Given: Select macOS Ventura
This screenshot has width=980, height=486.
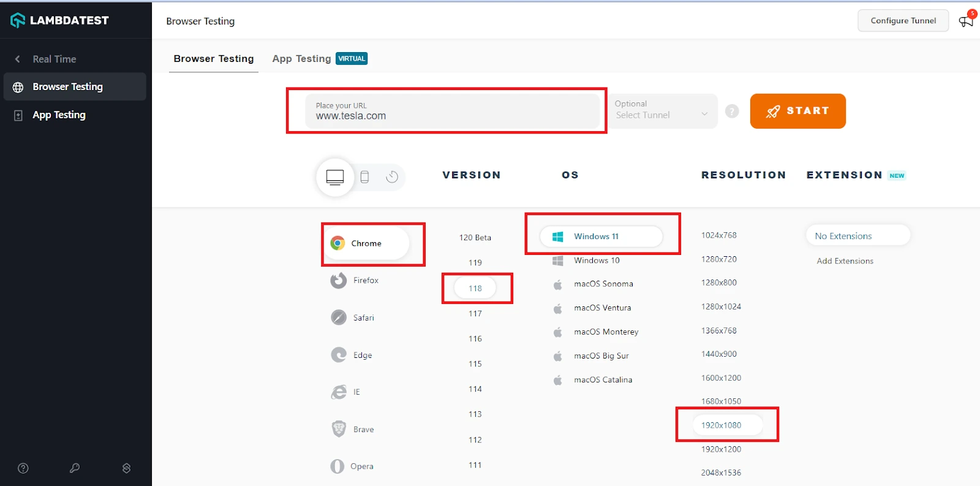Looking at the screenshot, I should (x=592, y=308).
